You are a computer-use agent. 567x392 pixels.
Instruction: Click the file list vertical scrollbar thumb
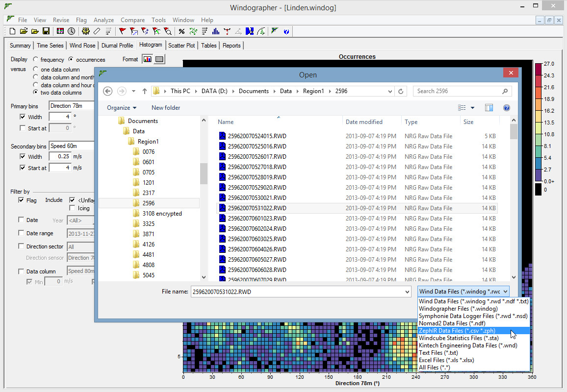tap(514, 132)
